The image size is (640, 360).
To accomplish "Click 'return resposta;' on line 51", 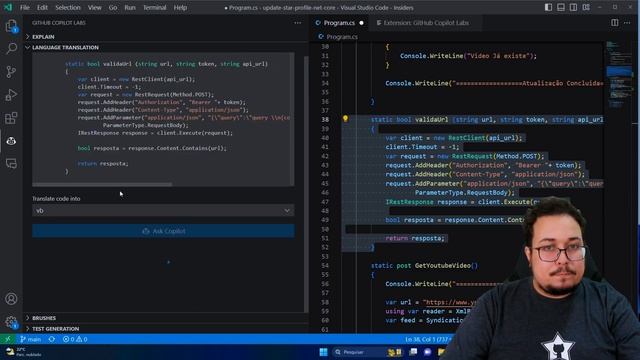I will click(415, 238).
